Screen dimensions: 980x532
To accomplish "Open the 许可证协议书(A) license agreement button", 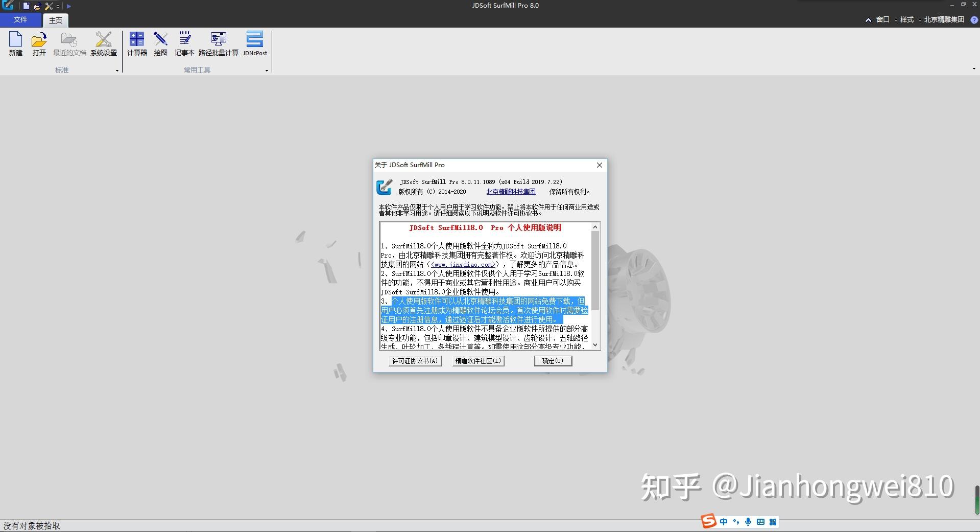I will coord(415,361).
